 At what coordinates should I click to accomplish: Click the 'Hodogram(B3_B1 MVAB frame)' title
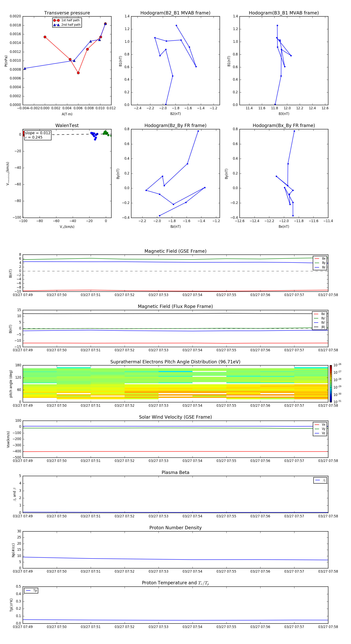point(284,13)
